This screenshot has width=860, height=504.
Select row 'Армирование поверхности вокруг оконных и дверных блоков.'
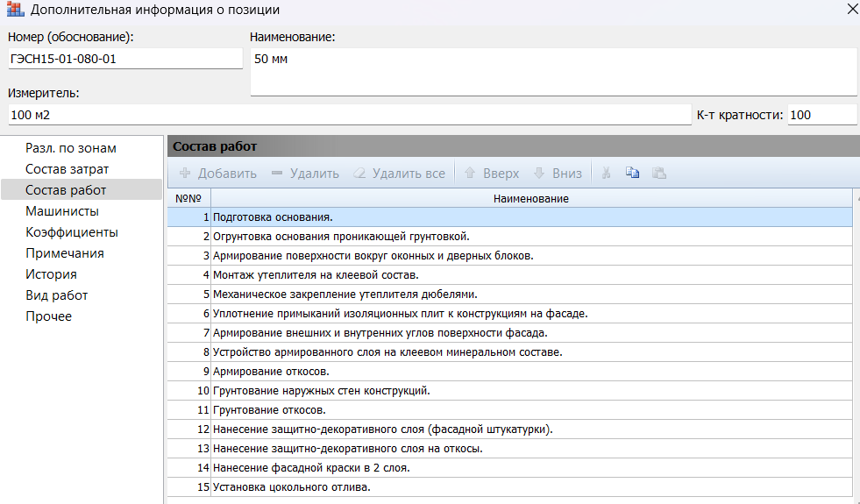[509, 256]
